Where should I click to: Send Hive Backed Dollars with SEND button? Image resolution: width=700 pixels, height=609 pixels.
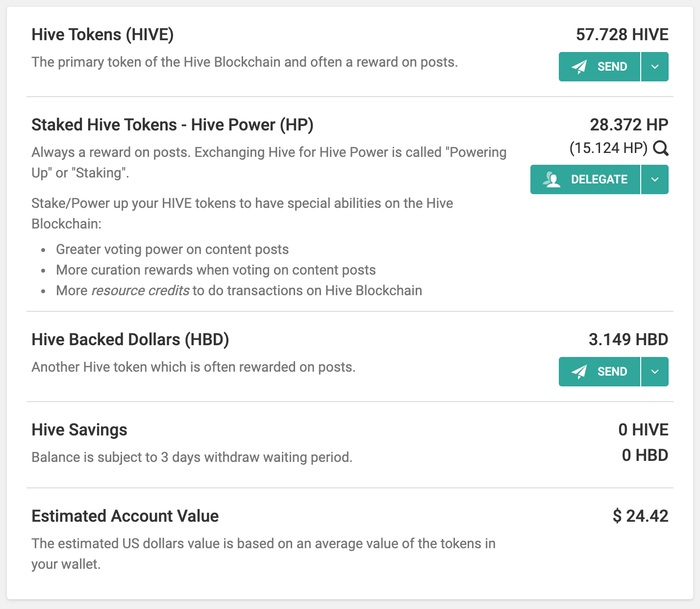[x=600, y=372]
